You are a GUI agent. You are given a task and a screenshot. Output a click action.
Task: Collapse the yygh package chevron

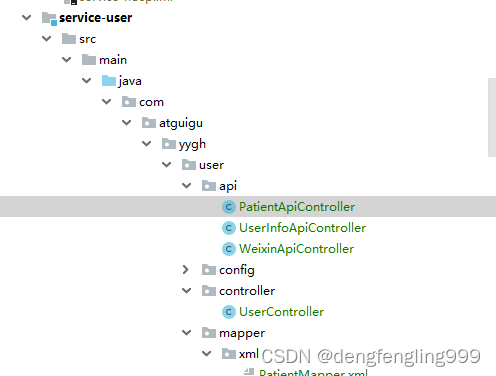click(147, 144)
